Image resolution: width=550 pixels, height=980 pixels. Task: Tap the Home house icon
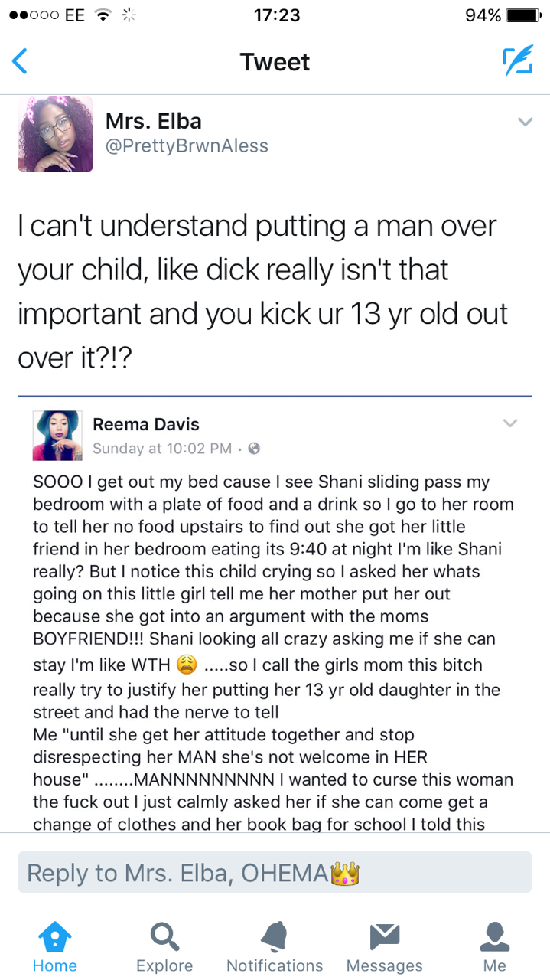click(55, 936)
